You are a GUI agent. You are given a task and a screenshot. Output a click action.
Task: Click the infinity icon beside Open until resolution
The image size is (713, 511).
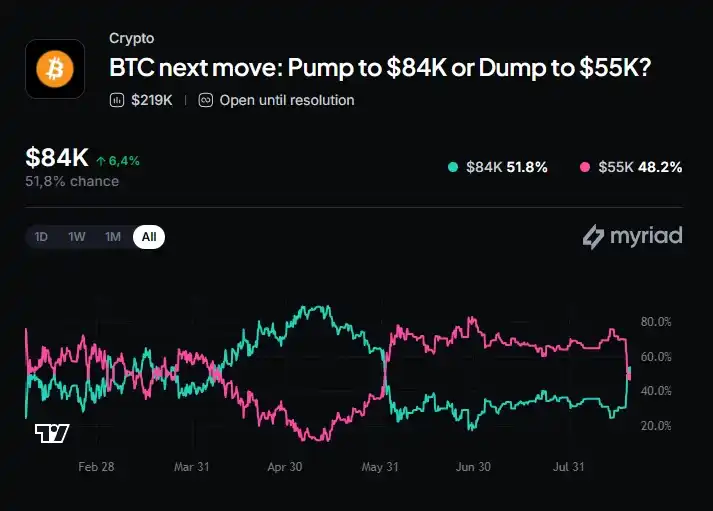[206, 100]
